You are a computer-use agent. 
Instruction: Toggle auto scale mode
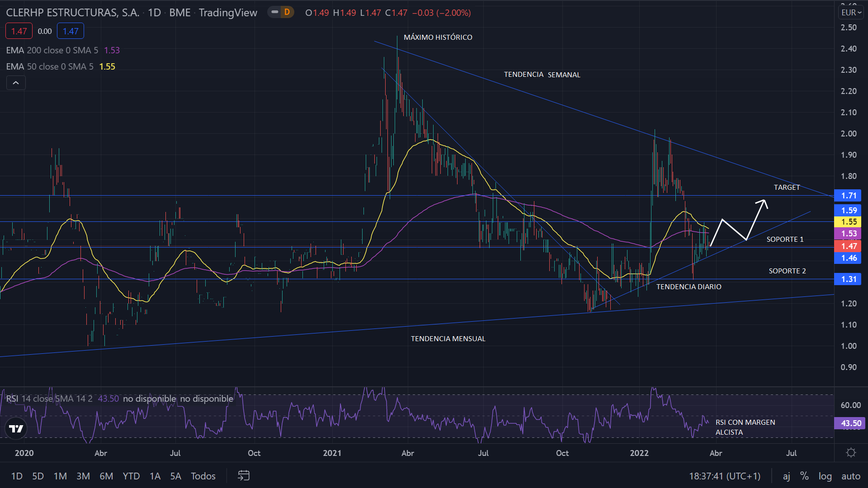(850, 476)
